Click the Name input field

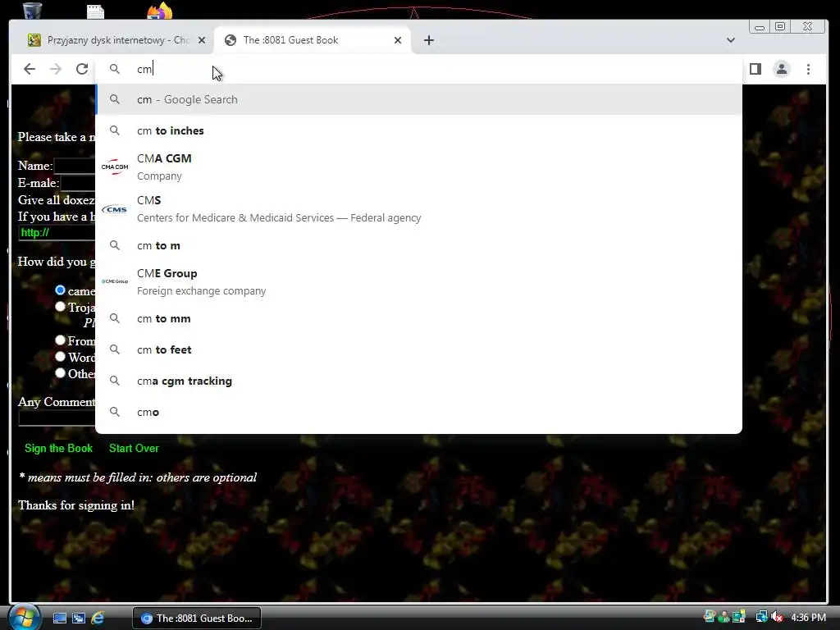[75, 166]
